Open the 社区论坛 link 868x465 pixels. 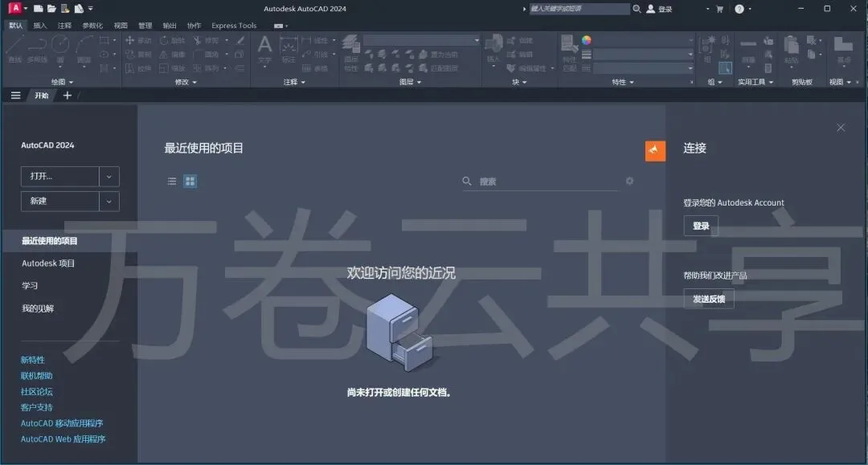(36, 391)
